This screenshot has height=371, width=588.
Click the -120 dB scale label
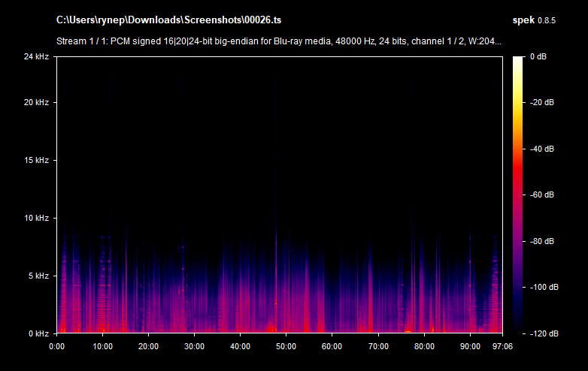pos(541,333)
